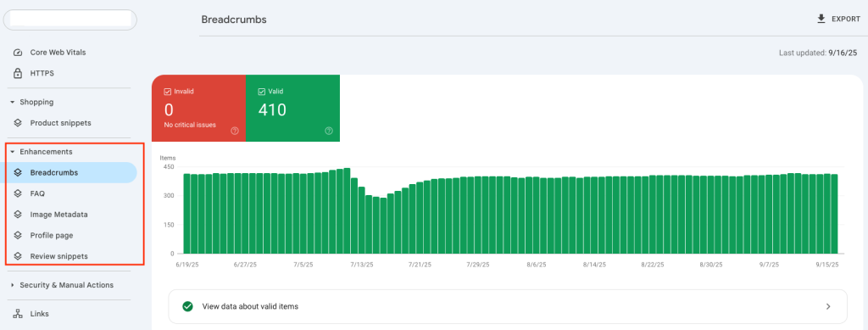
Task: Collapse the Enhancements section arrow
Action: click(12, 152)
